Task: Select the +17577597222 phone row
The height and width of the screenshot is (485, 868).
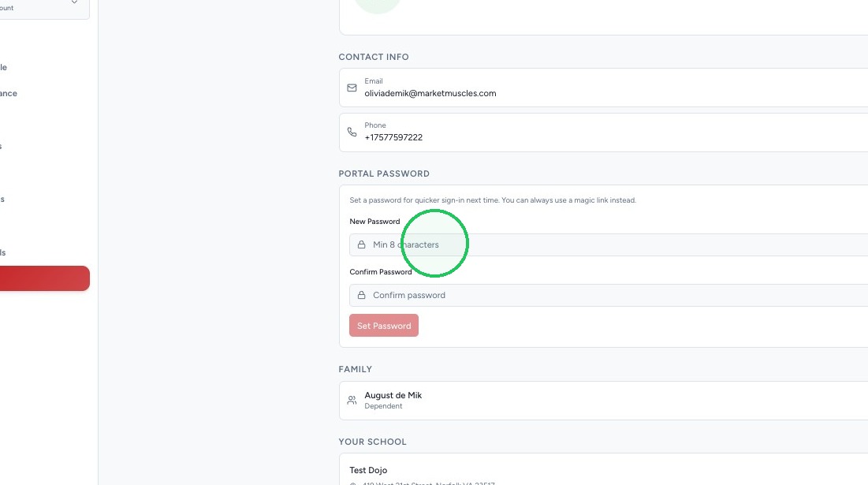Action: coord(603,132)
